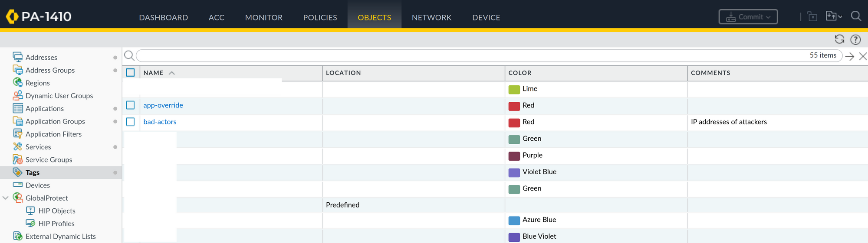Screen dimensions: 868x243
Task: Click the lock icon beside Commit
Action: point(812,16)
